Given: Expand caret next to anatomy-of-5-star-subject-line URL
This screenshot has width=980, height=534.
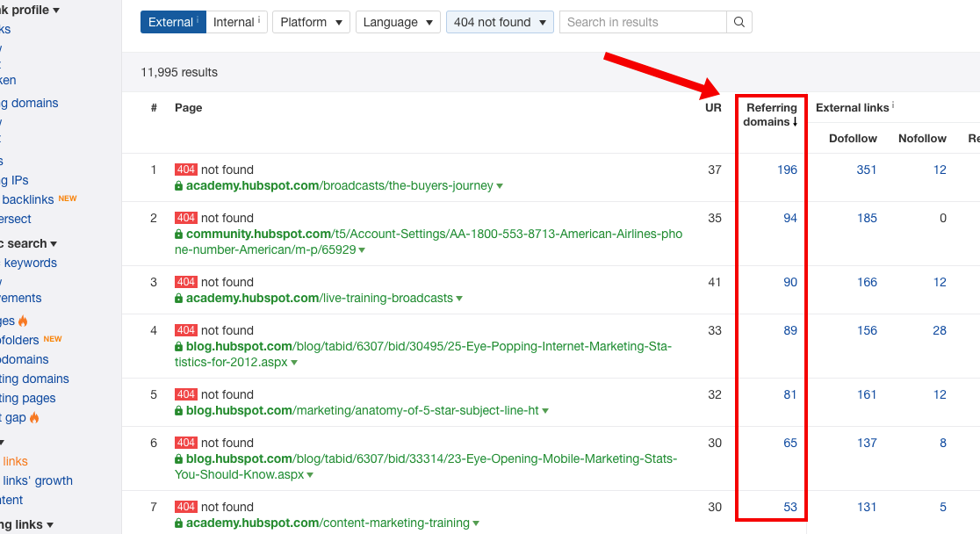Looking at the screenshot, I should [x=545, y=411].
